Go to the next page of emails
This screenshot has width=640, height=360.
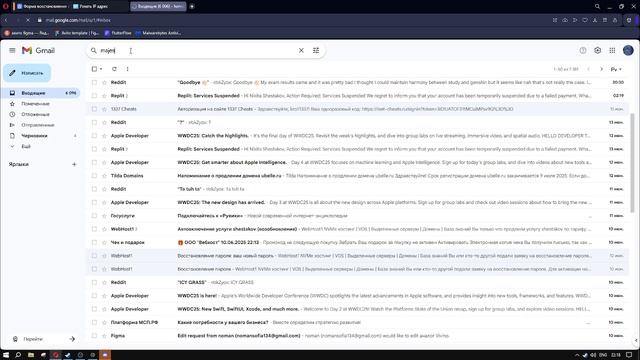click(601, 69)
